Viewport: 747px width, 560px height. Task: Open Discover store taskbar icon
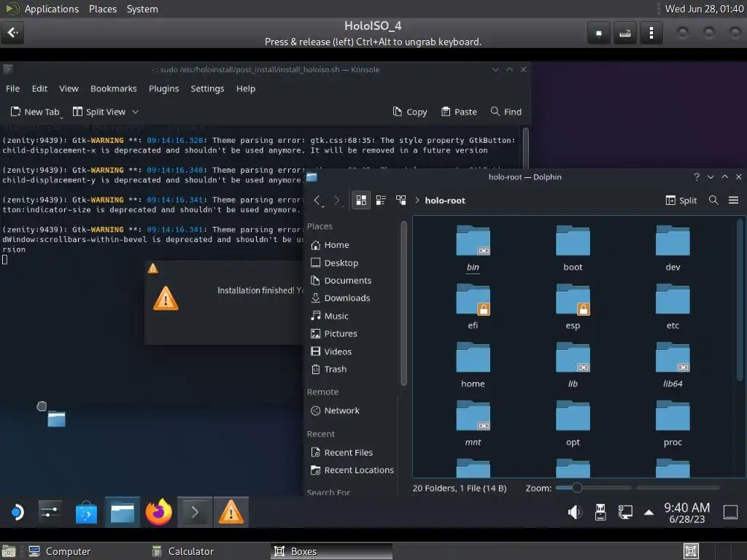click(86, 513)
